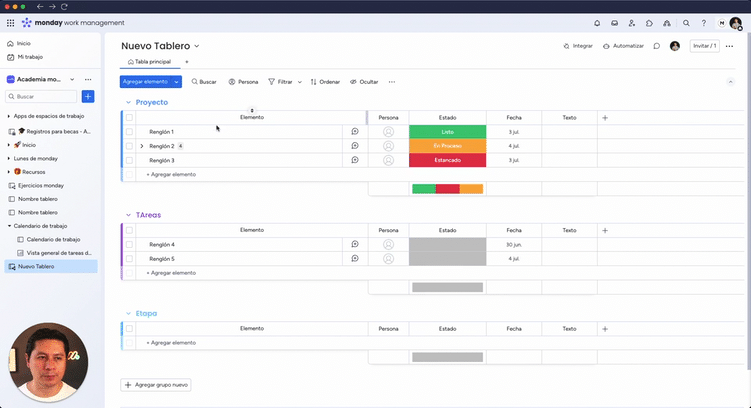Image resolution: width=751 pixels, height=408 pixels.
Task: Toggle select-all checkbox in Proyecto header
Action: pyautogui.click(x=129, y=118)
